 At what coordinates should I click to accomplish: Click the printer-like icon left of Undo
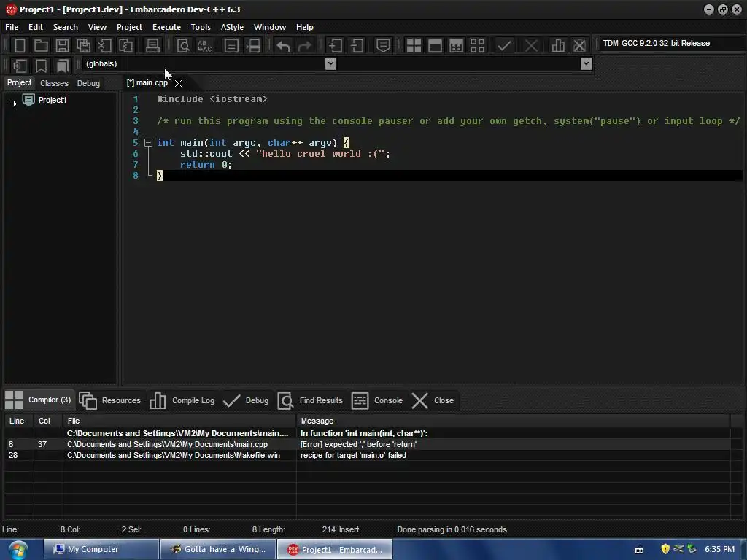(x=253, y=46)
